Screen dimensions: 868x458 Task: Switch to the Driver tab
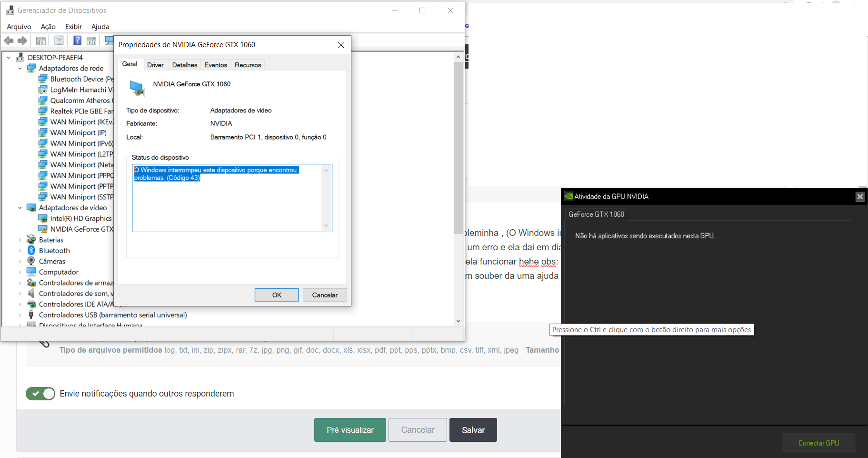155,65
